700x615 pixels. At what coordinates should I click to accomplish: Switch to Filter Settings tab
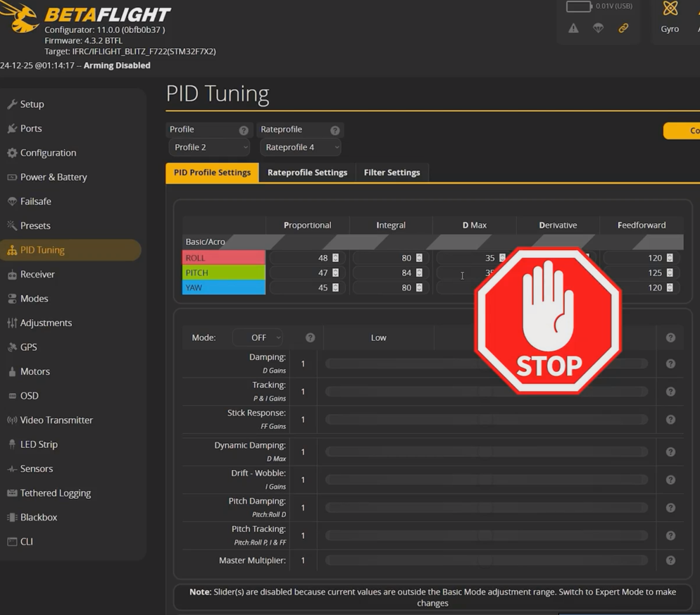(x=392, y=173)
